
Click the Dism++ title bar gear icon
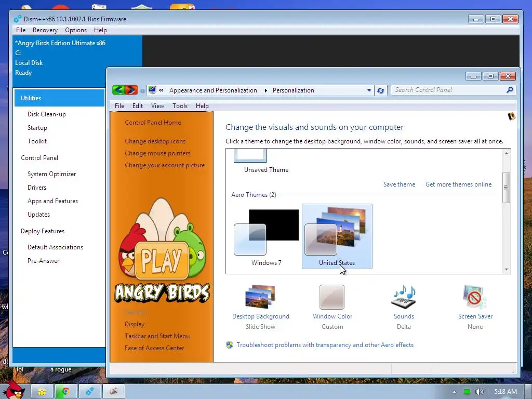(17, 19)
